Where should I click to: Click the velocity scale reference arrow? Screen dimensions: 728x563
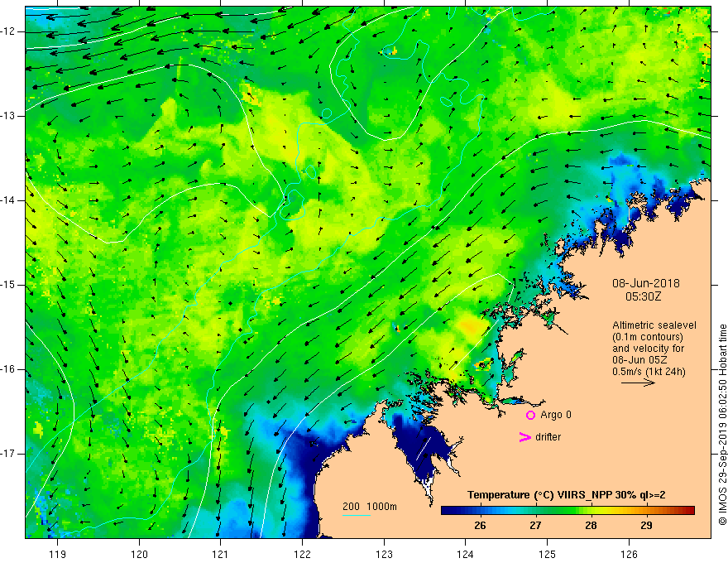pyautogui.click(x=638, y=383)
